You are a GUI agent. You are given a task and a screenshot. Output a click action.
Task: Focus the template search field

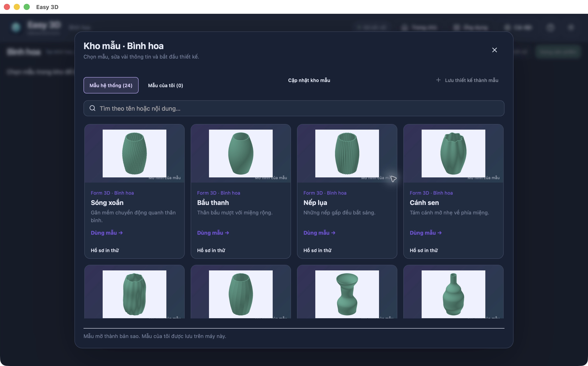294,108
